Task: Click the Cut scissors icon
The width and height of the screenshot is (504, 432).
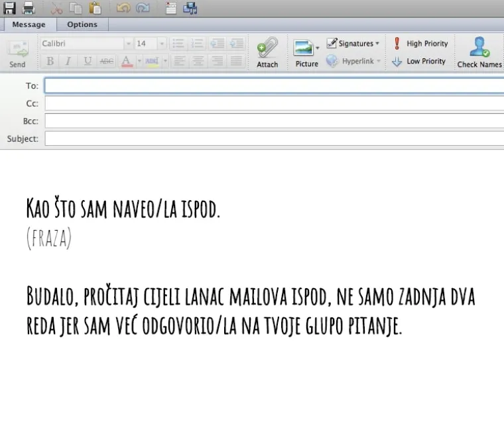Action: point(57,8)
